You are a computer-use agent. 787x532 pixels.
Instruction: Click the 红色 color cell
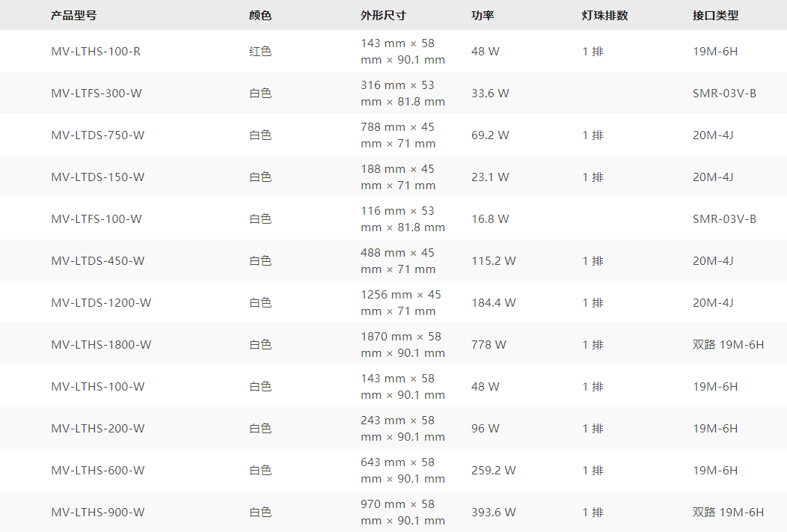(260, 52)
